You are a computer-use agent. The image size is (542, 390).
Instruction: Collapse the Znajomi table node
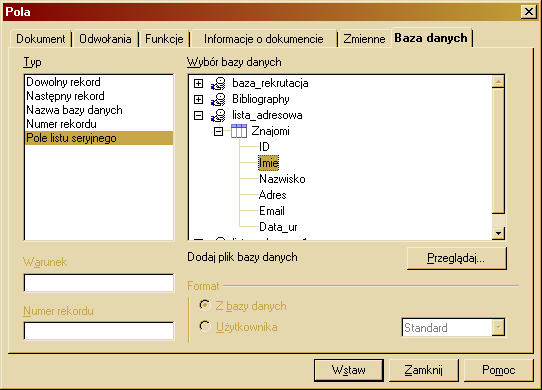click(218, 131)
